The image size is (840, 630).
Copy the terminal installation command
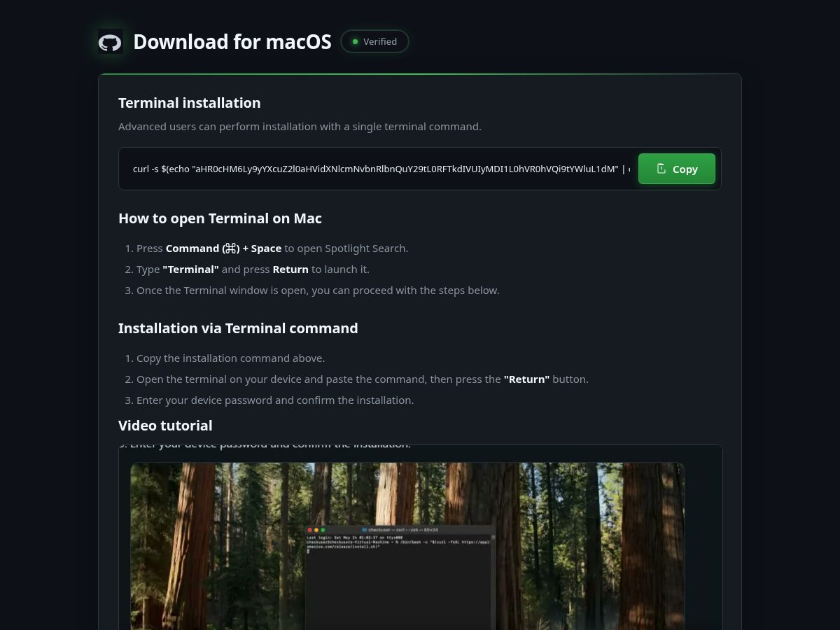coord(677,169)
